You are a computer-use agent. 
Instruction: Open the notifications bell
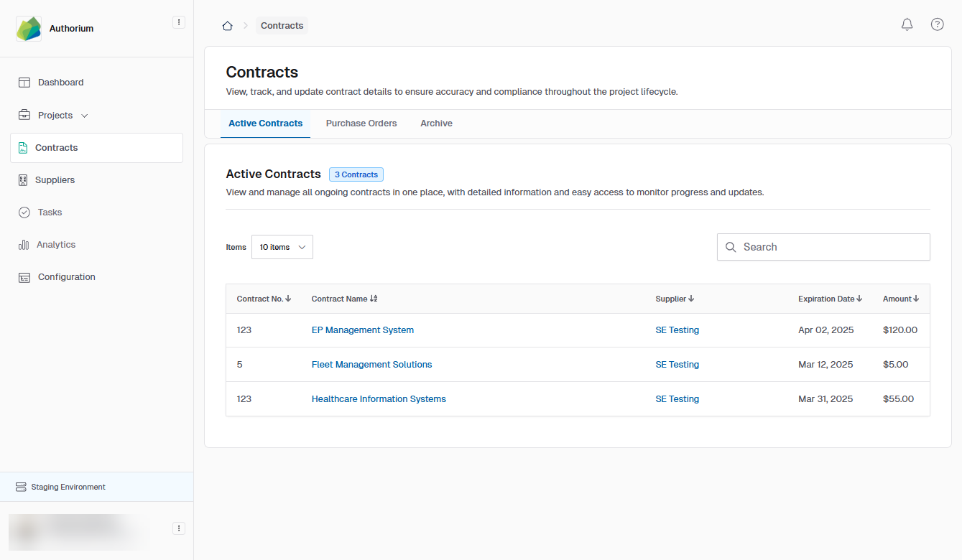point(907,24)
